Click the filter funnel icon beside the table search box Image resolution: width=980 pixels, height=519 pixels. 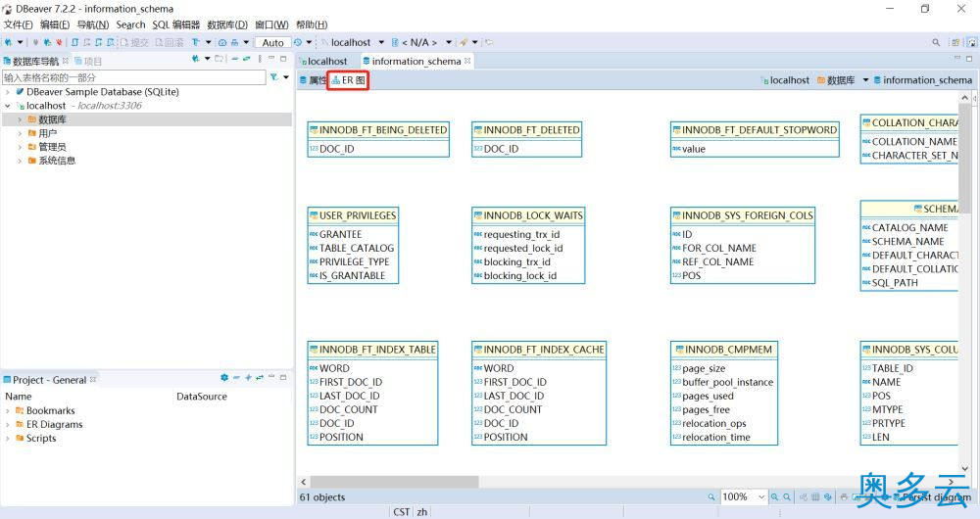pyautogui.click(x=273, y=76)
